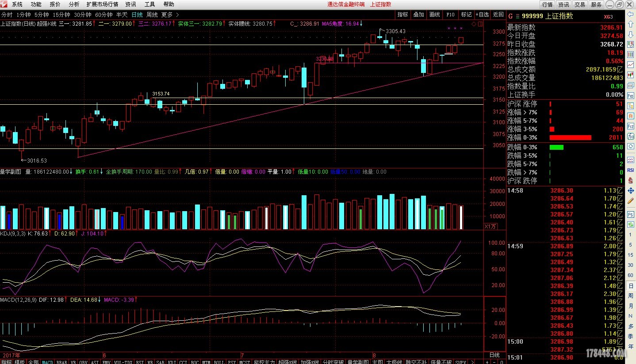Click the Fs icon in right sidebar
The image size is (636, 364).
(x=631, y=214)
